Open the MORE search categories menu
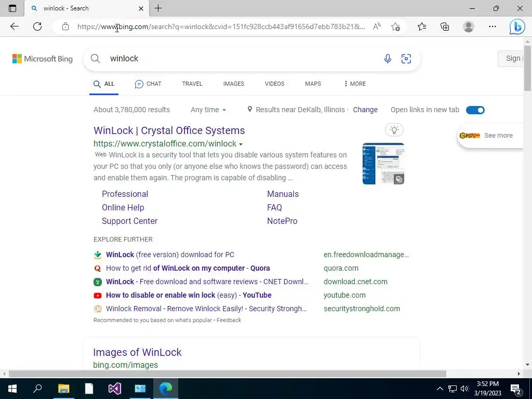532x399 pixels. [x=354, y=84]
